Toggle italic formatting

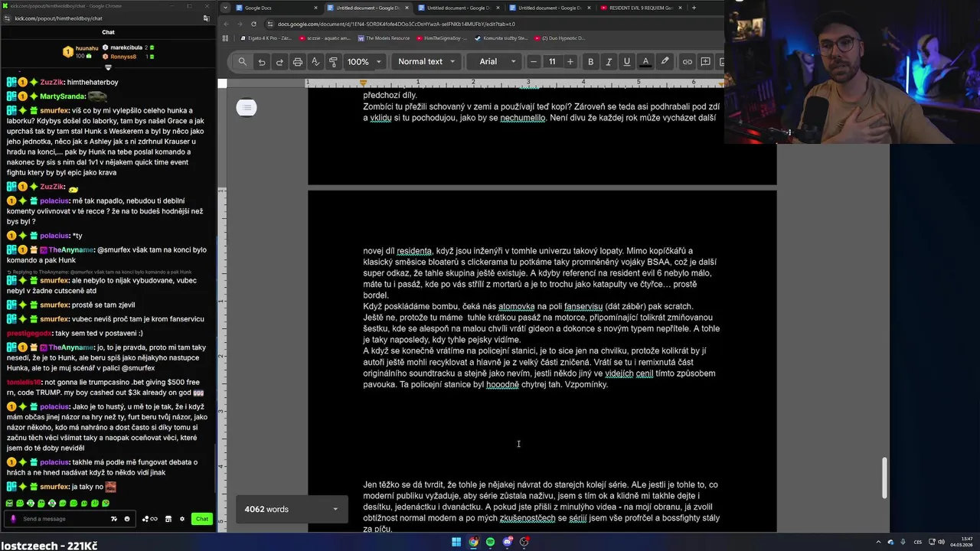pos(609,62)
